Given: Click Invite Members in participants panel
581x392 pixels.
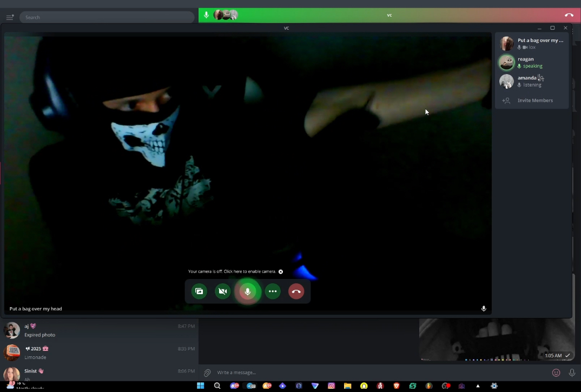Looking at the screenshot, I should [x=532, y=101].
